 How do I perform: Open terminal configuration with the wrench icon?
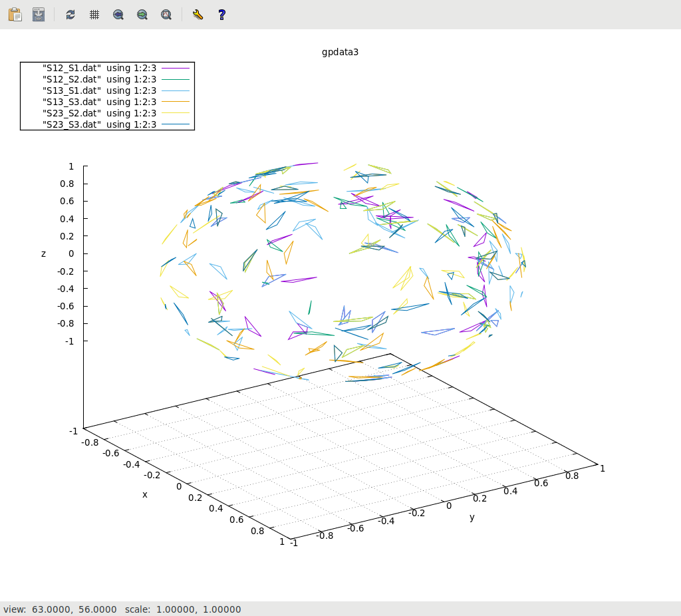[x=198, y=14]
